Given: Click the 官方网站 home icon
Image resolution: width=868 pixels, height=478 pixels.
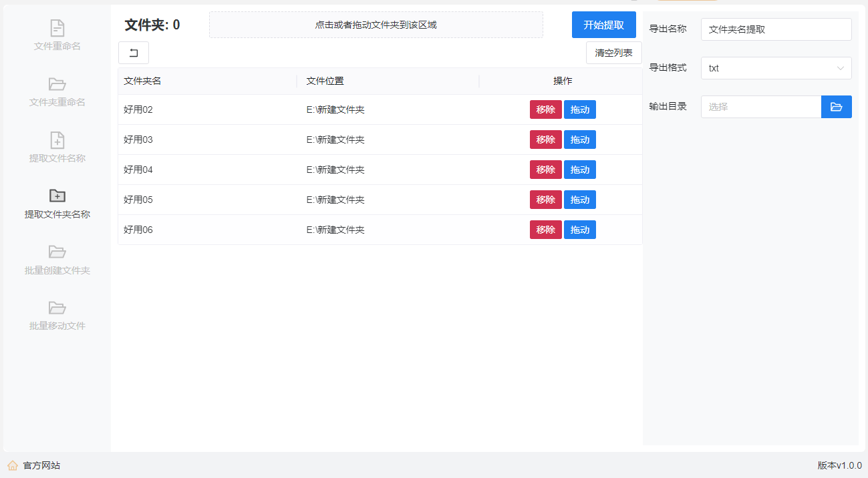Looking at the screenshot, I should pos(13,465).
